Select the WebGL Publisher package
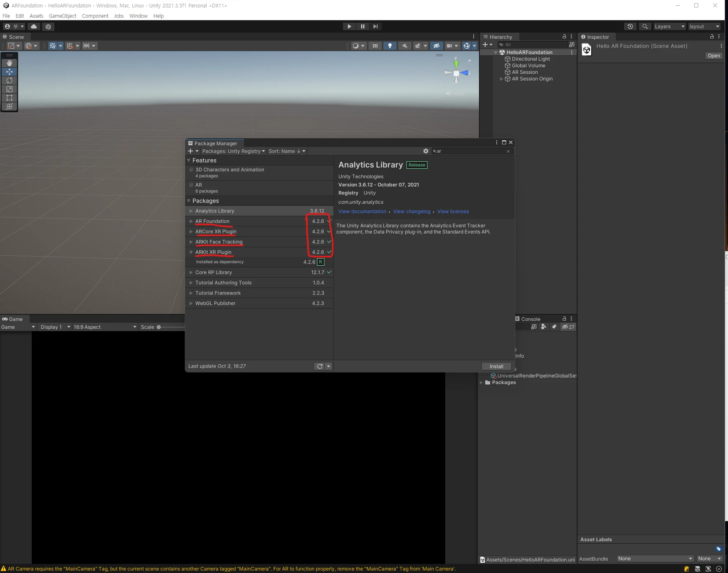The width and height of the screenshot is (728, 573). click(x=259, y=303)
